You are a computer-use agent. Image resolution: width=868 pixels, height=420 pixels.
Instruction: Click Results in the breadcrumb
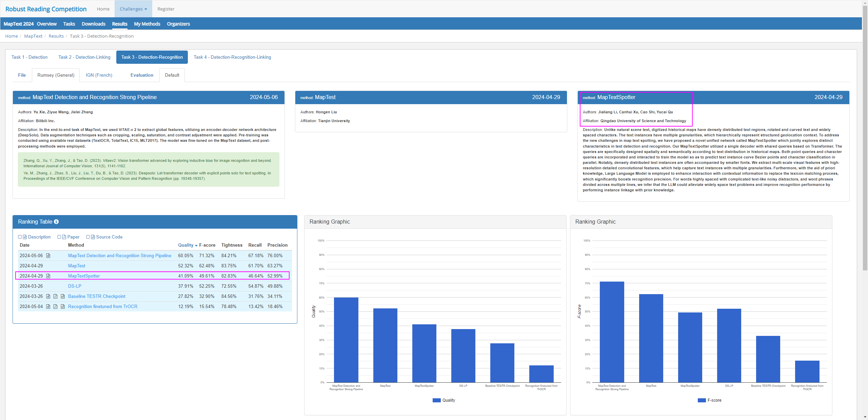(x=56, y=36)
